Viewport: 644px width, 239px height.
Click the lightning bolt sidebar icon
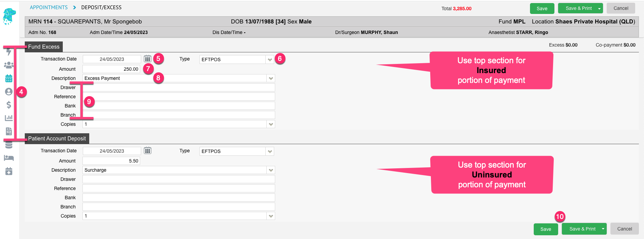point(9,52)
